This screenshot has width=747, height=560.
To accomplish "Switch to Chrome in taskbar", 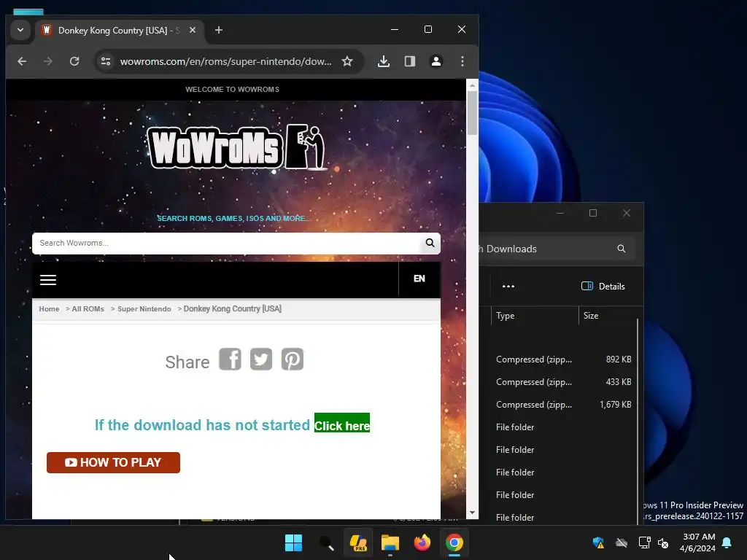I will coord(454,542).
